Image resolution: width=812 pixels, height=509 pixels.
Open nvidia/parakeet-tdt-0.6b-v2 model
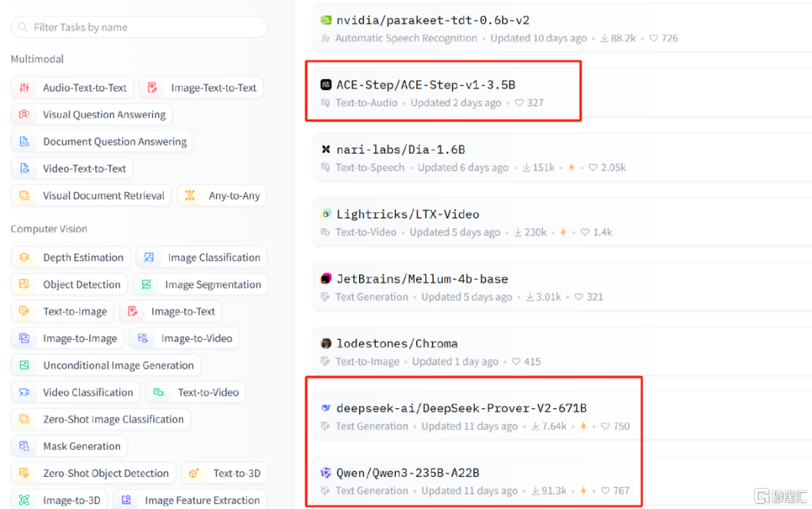coord(433,20)
